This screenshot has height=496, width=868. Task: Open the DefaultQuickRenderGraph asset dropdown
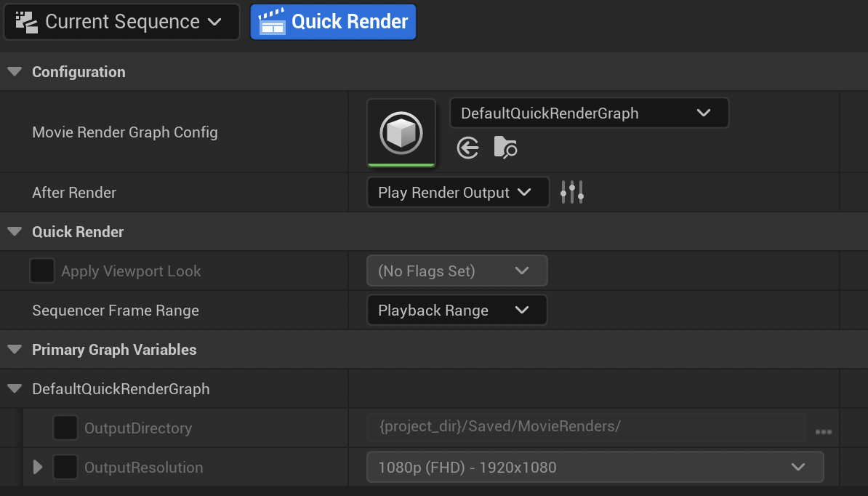click(590, 113)
